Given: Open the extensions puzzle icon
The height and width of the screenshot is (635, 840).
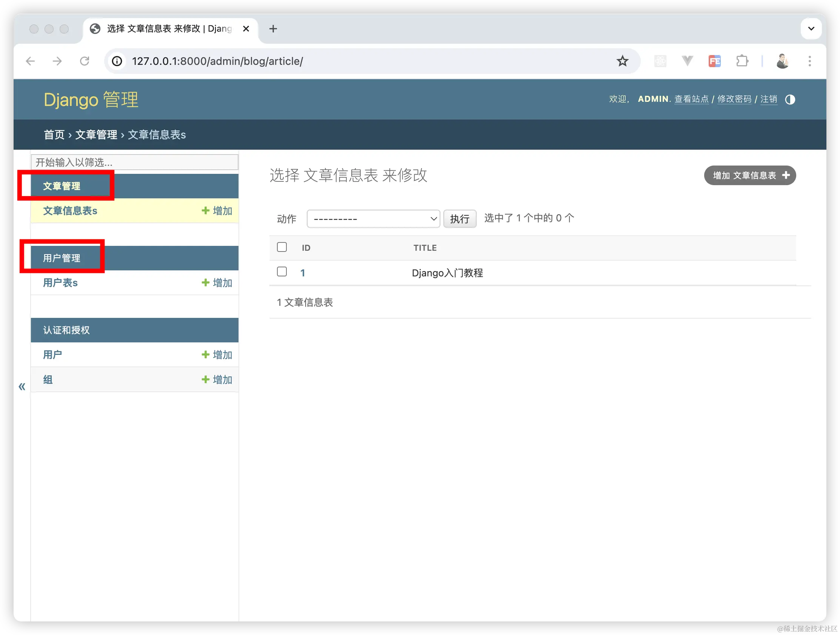Looking at the screenshot, I should [x=742, y=61].
